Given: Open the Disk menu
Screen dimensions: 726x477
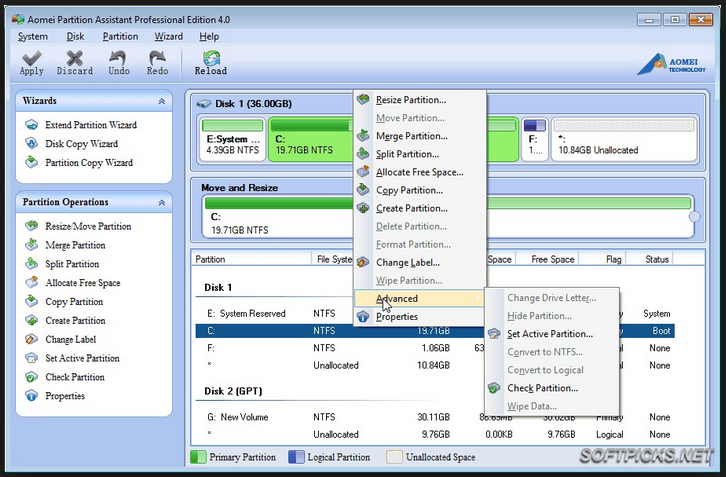Looking at the screenshot, I should pyautogui.click(x=75, y=36).
